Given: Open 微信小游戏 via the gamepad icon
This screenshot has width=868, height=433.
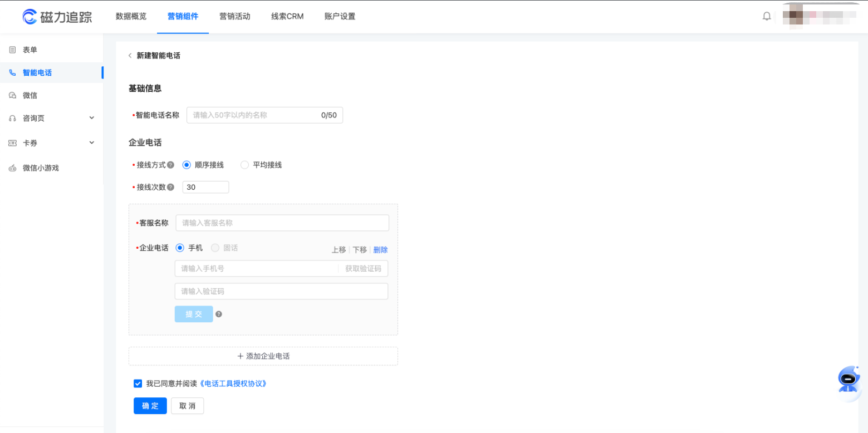Looking at the screenshot, I should [x=12, y=168].
